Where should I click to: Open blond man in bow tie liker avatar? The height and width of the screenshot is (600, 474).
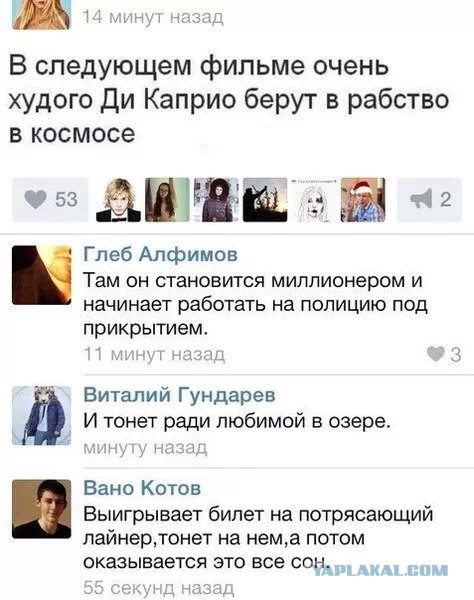[118, 200]
